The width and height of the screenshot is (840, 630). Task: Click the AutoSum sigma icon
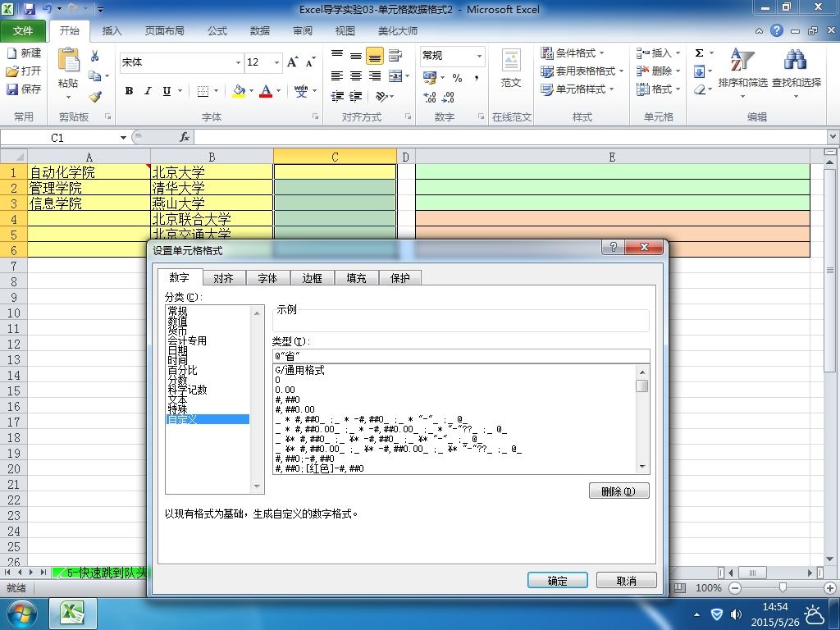coord(699,53)
